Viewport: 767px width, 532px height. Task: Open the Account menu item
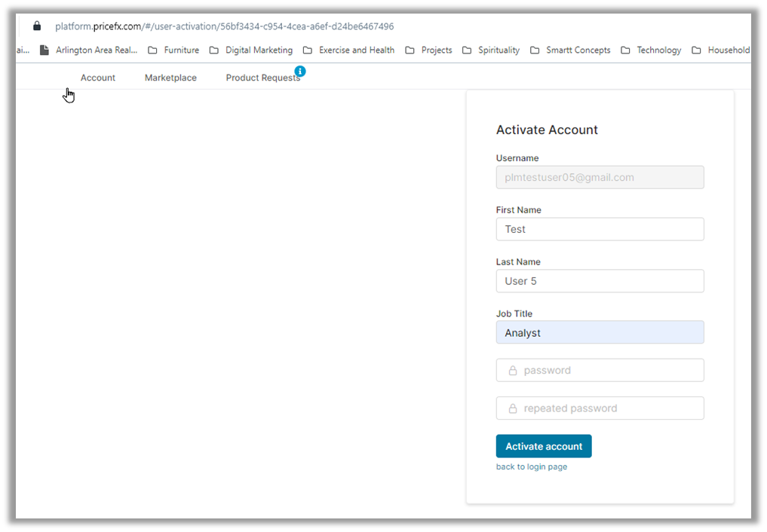click(98, 78)
